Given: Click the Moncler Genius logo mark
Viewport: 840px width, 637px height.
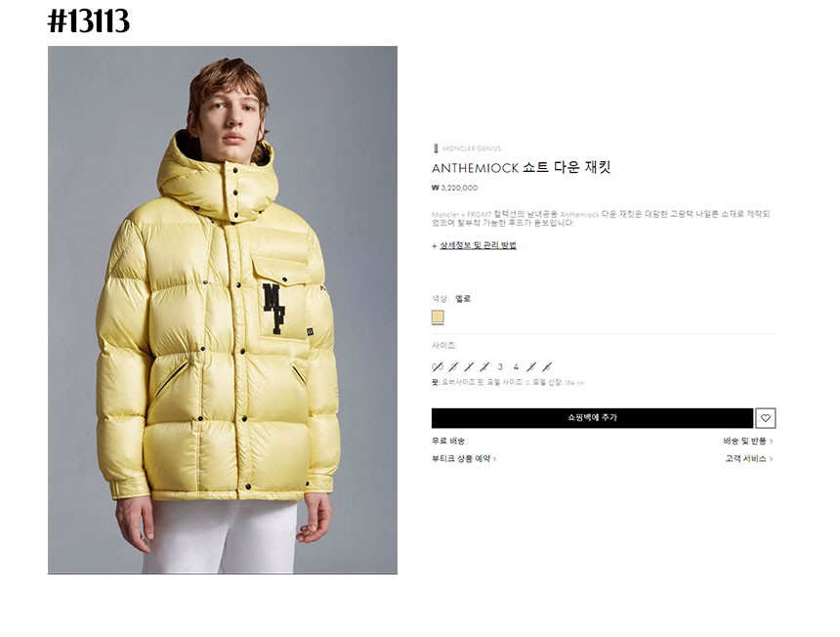Looking at the screenshot, I should coord(436,149).
